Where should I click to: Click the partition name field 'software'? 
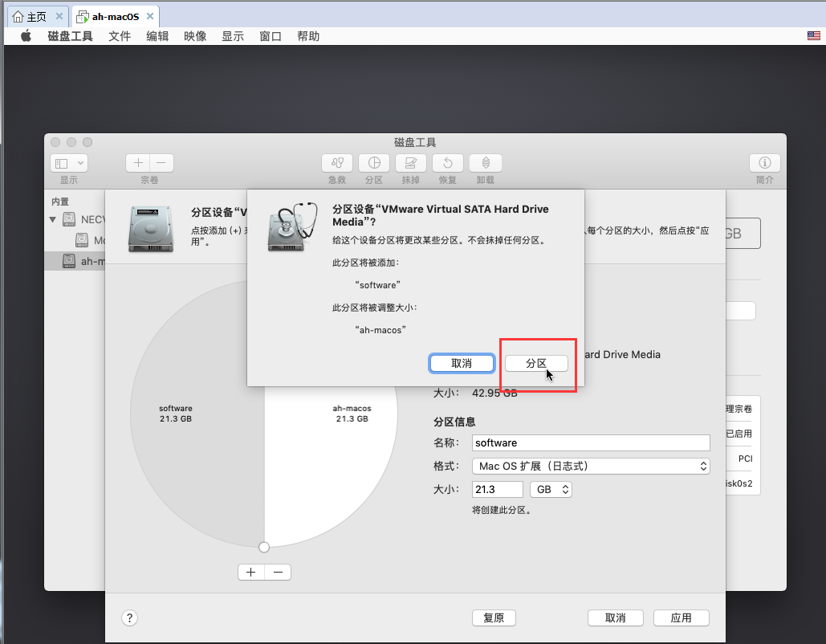[x=591, y=443]
